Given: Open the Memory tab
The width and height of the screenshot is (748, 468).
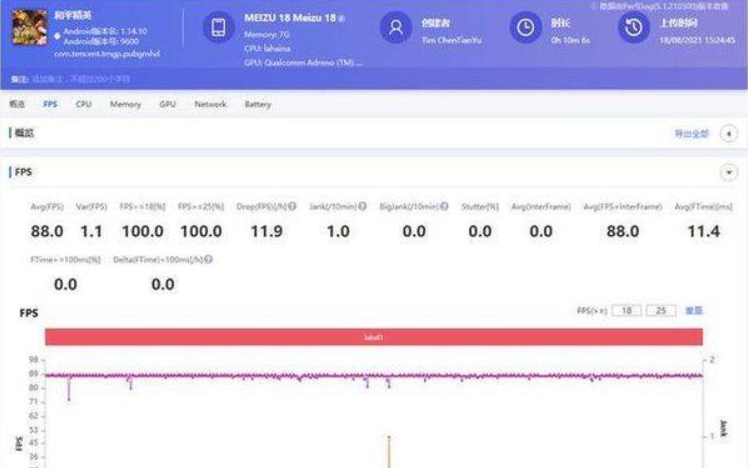Looking at the screenshot, I should coord(125,104).
